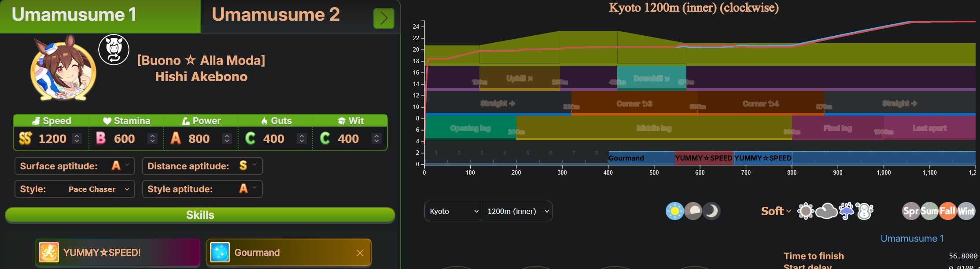Select the cloudy evening time icon
The image size is (980, 269).
(693, 211)
